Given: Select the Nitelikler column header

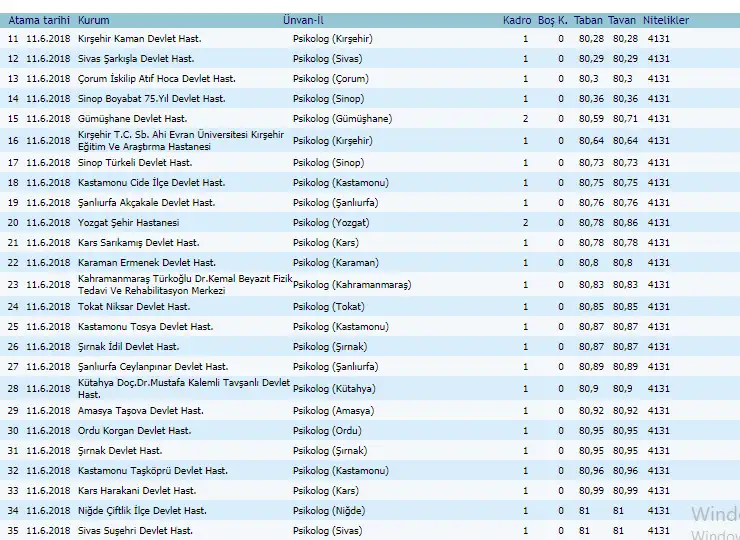Looking at the screenshot, I should point(667,20).
